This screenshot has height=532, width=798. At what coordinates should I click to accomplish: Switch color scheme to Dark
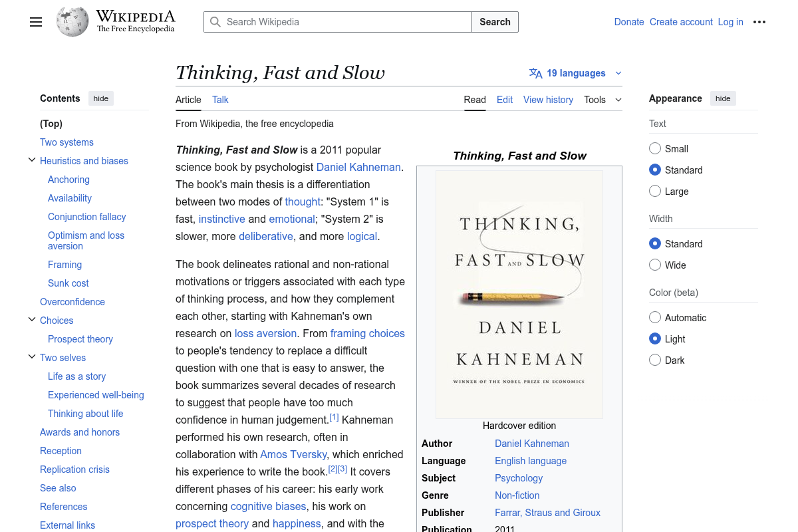654,360
